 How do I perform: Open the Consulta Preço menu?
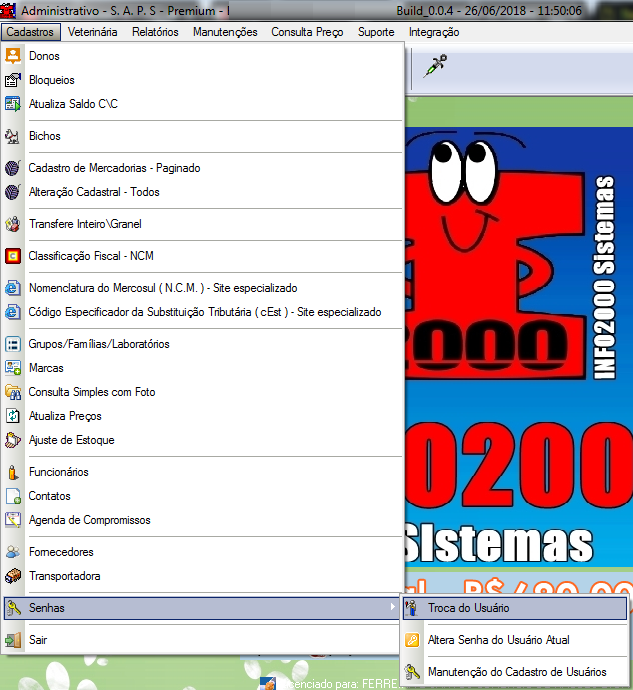click(307, 32)
